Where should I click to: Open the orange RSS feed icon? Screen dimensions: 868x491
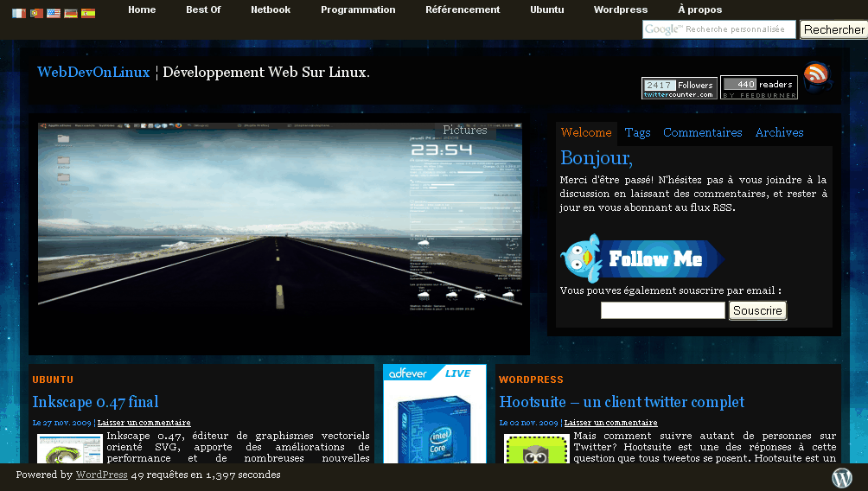pyautogui.click(x=817, y=76)
